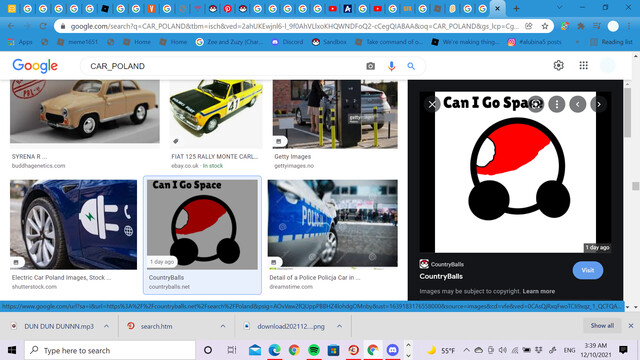Open Spotify from the taskbar
The width and height of the screenshot is (640, 360).
coord(313,350)
